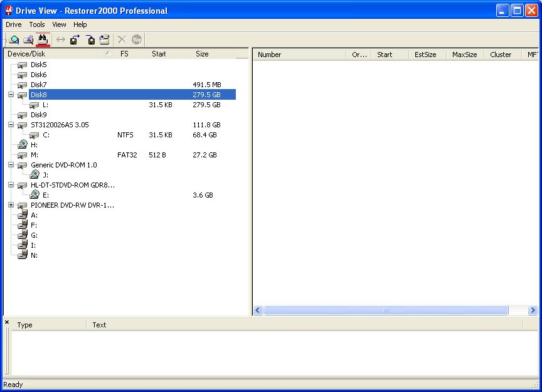Click the MaxSize column header
The height and width of the screenshot is (392, 542).
point(465,55)
